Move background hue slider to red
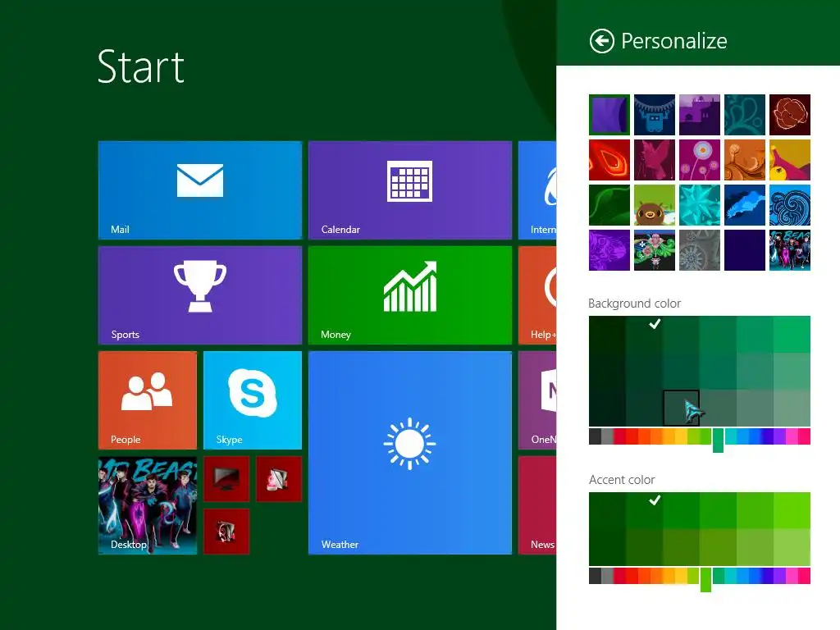The image size is (840, 630). 632,436
